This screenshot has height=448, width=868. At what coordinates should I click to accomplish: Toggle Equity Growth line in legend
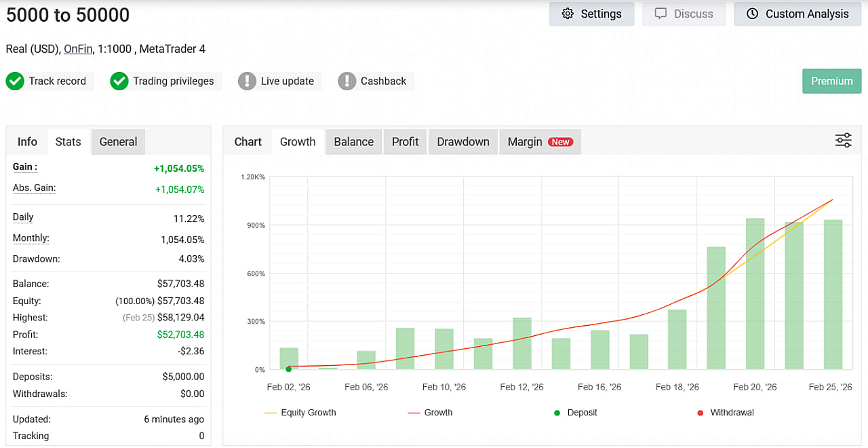(x=300, y=413)
